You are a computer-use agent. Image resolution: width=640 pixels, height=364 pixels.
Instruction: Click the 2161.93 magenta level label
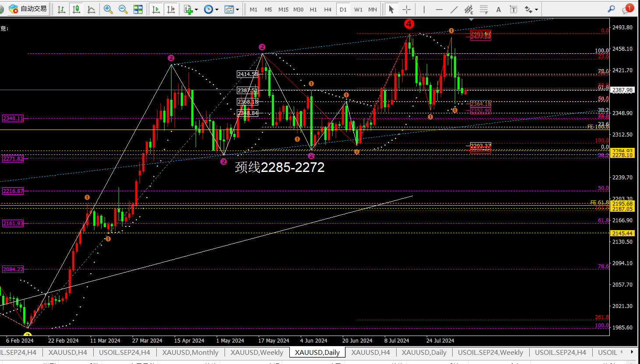click(13, 224)
